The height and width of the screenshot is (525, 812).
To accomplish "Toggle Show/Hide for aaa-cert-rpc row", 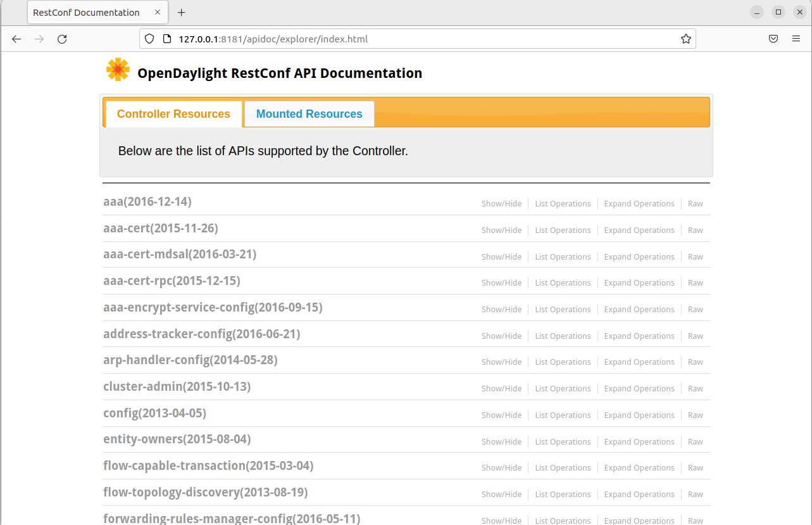I will pyautogui.click(x=502, y=283).
